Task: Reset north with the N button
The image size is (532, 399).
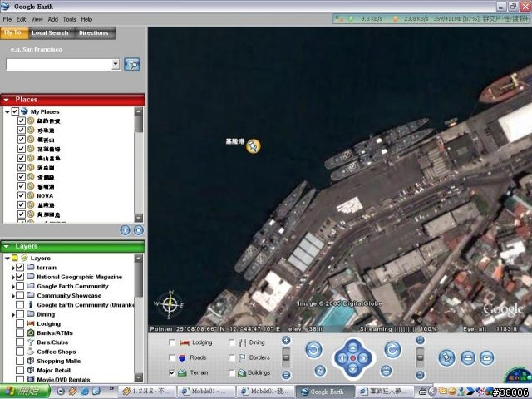Action: pyautogui.click(x=320, y=371)
